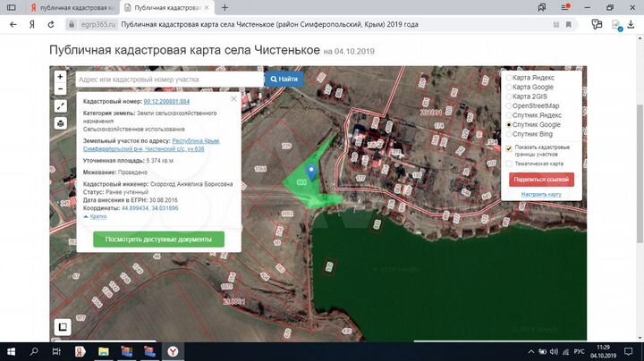Select Спутник Bing radio option
The width and height of the screenshot is (644, 361).
pyautogui.click(x=509, y=133)
